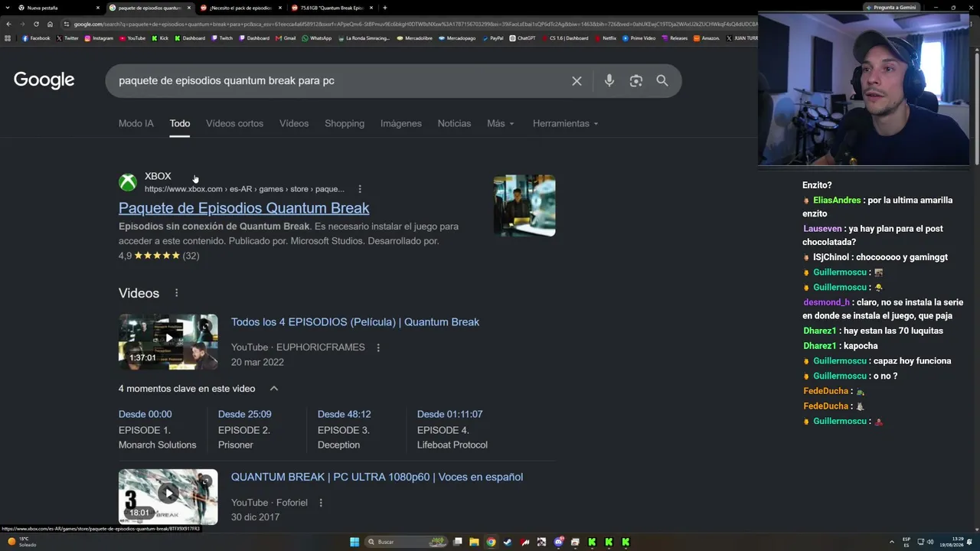The width and height of the screenshot is (980, 551).
Task: Switch to the Videos search tab
Action: pyautogui.click(x=294, y=123)
